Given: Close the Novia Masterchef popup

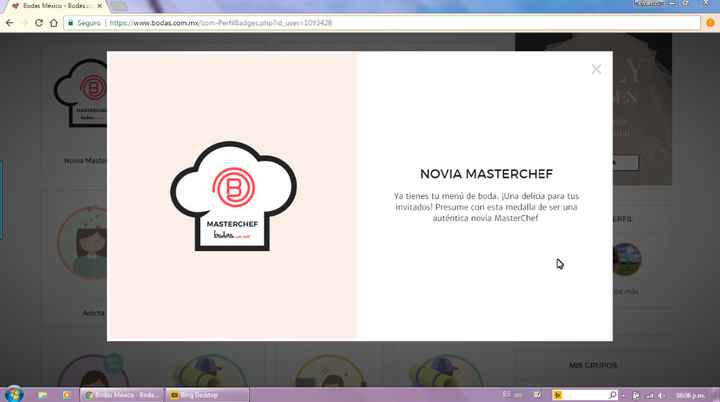Looking at the screenshot, I should coord(596,69).
